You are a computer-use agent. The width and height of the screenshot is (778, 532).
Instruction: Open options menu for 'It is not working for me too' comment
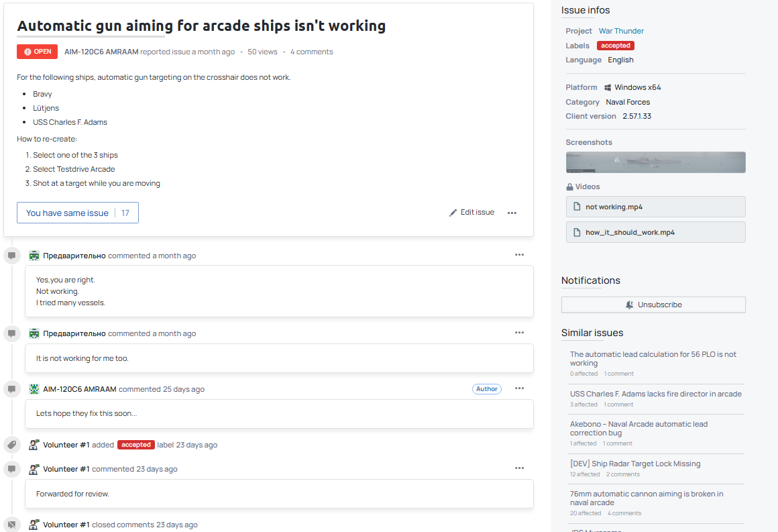[x=520, y=333]
